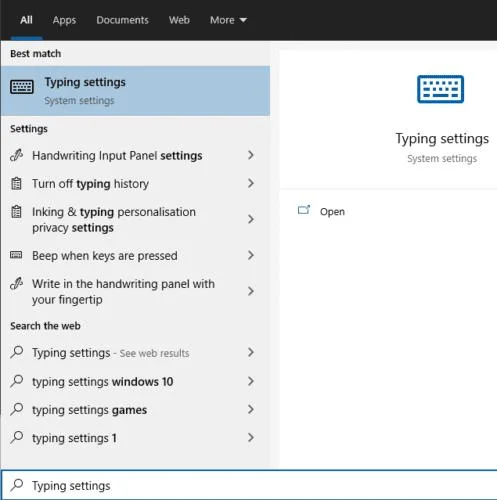Image resolution: width=497 pixels, height=500 pixels.
Task: Click the search magnifier icon in the search box
Action: pyautogui.click(x=17, y=485)
